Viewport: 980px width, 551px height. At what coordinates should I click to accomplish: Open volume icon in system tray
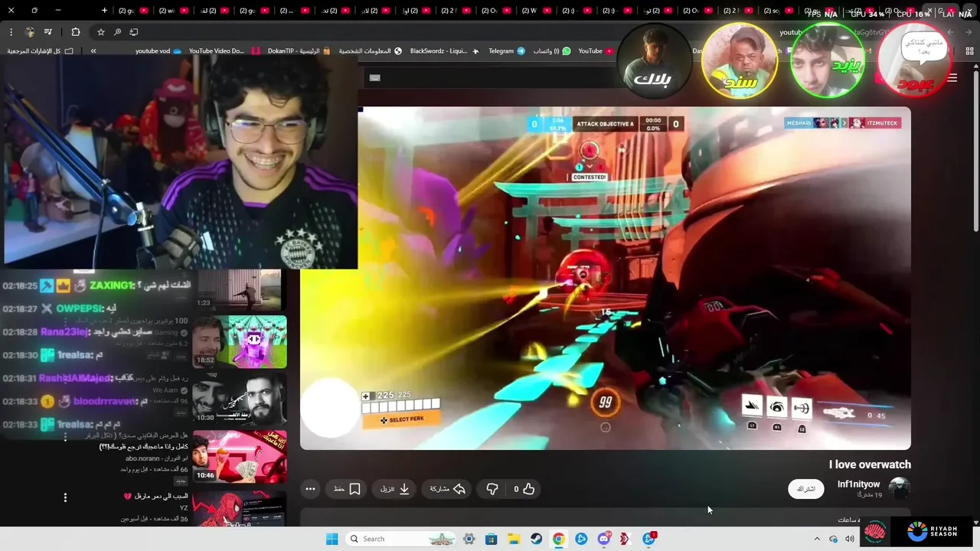click(x=850, y=539)
